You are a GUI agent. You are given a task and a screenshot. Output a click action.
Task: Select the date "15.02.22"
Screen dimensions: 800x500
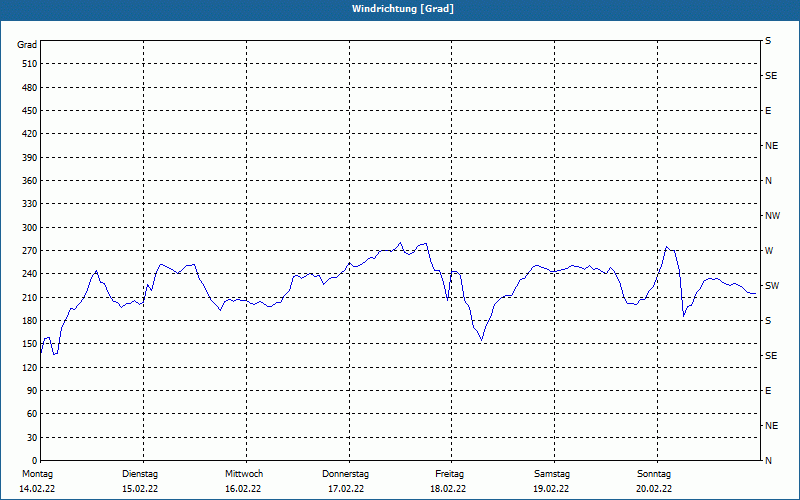click(x=140, y=489)
